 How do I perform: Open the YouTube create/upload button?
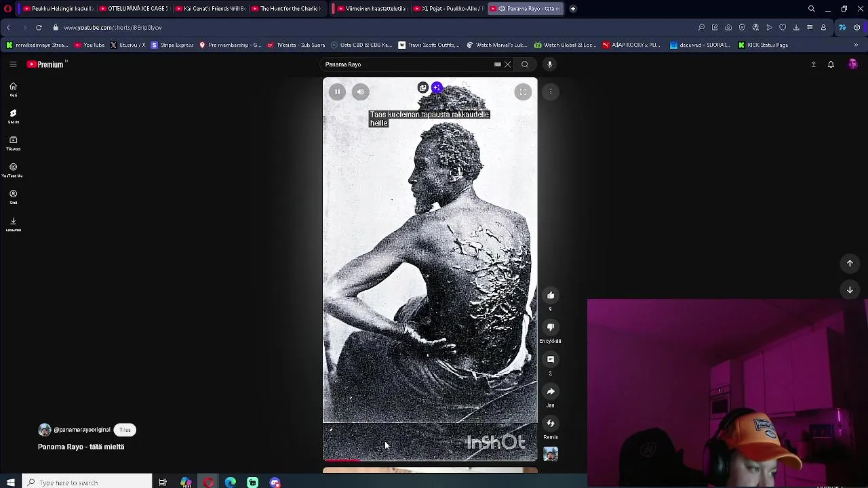(x=813, y=64)
